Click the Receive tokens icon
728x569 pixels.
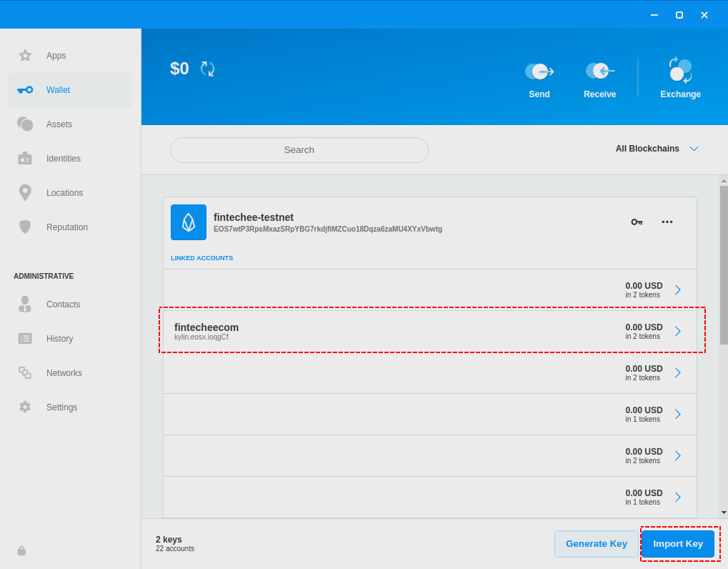tap(600, 71)
